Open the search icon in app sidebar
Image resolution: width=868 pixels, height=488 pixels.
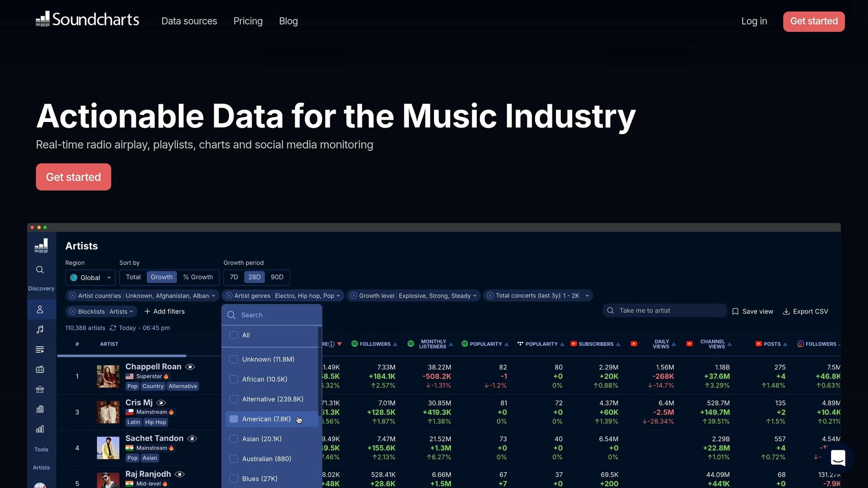pyautogui.click(x=40, y=270)
